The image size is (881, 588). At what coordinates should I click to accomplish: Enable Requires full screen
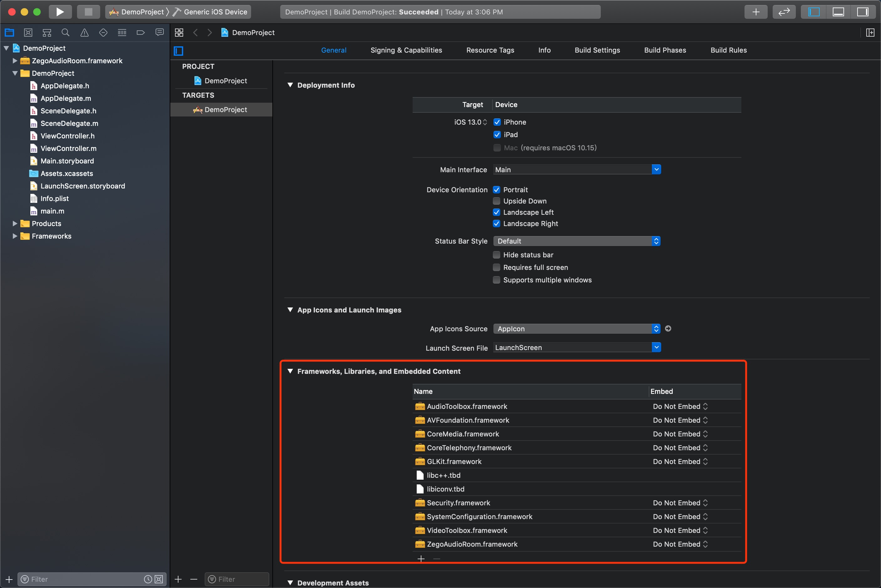(496, 267)
